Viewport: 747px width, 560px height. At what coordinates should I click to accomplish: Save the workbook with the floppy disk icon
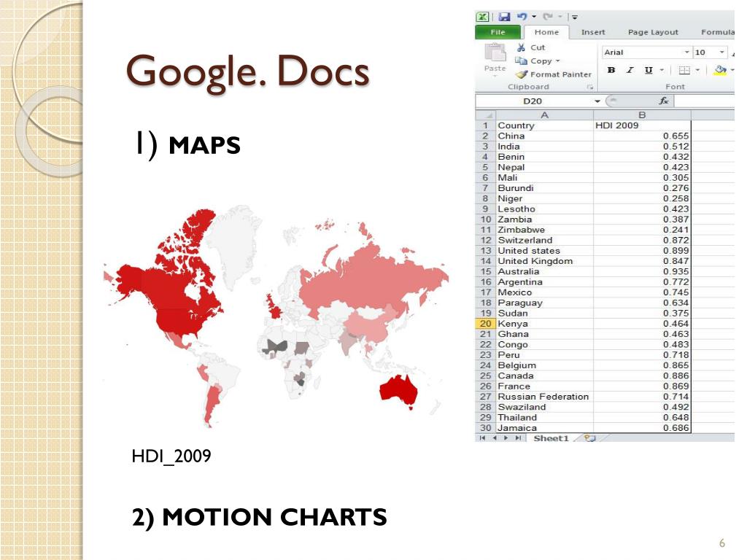tap(504, 17)
